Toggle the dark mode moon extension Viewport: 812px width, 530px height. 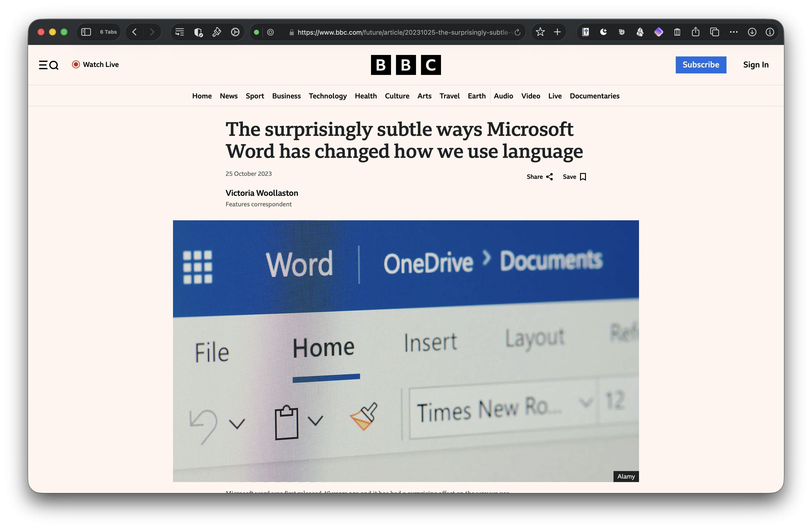[x=603, y=32]
